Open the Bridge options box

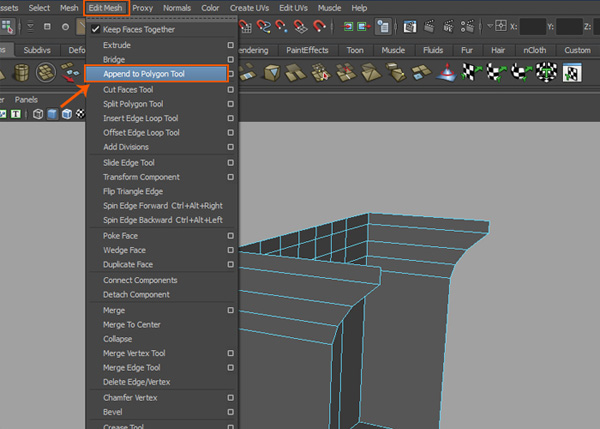[x=230, y=59]
